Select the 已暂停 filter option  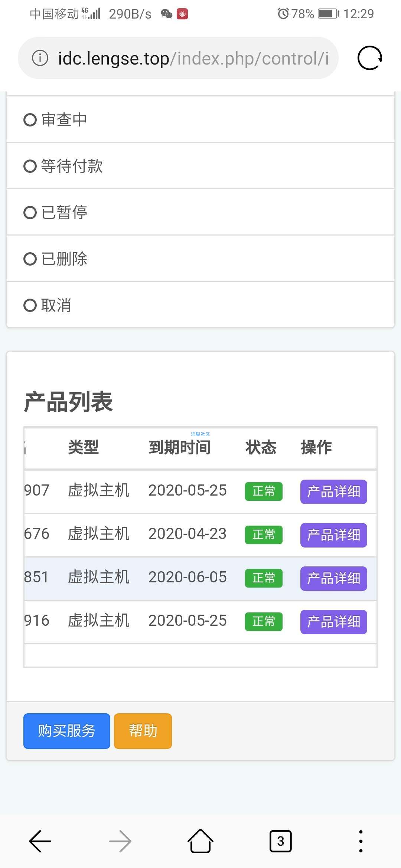tap(55, 213)
